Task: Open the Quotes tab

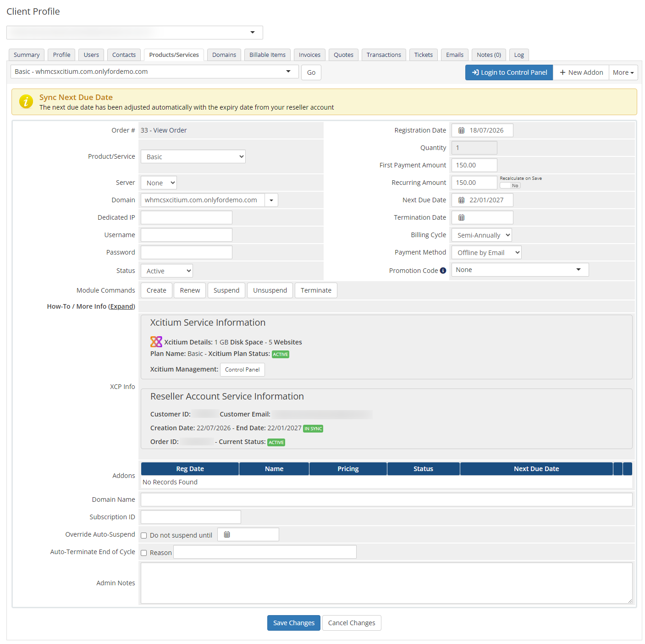Action: pos(343,55)
